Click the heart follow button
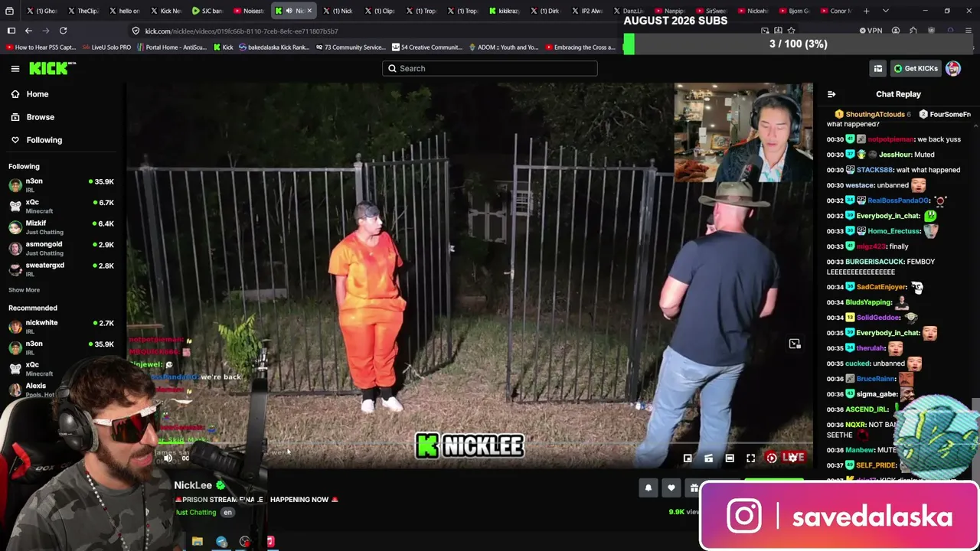Image resolution: width=980 pixels, height=551 pixels. tap(671, 488)
